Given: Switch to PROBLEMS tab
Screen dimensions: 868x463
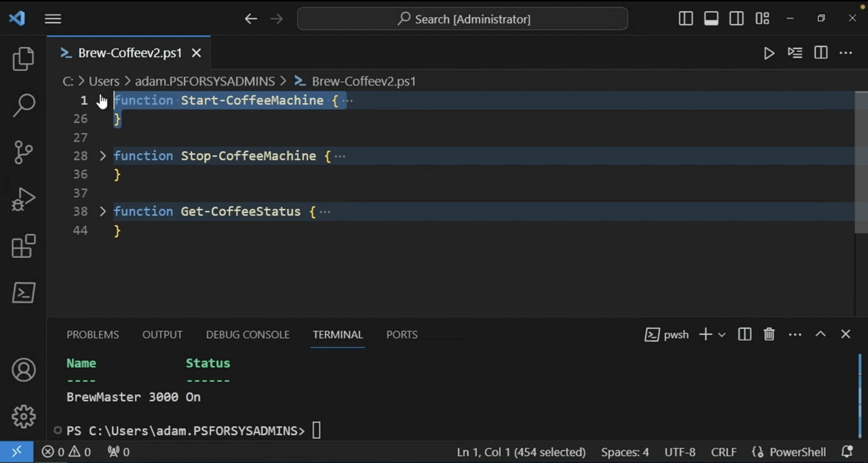Looking at the screenshot, I should point(93,335).
